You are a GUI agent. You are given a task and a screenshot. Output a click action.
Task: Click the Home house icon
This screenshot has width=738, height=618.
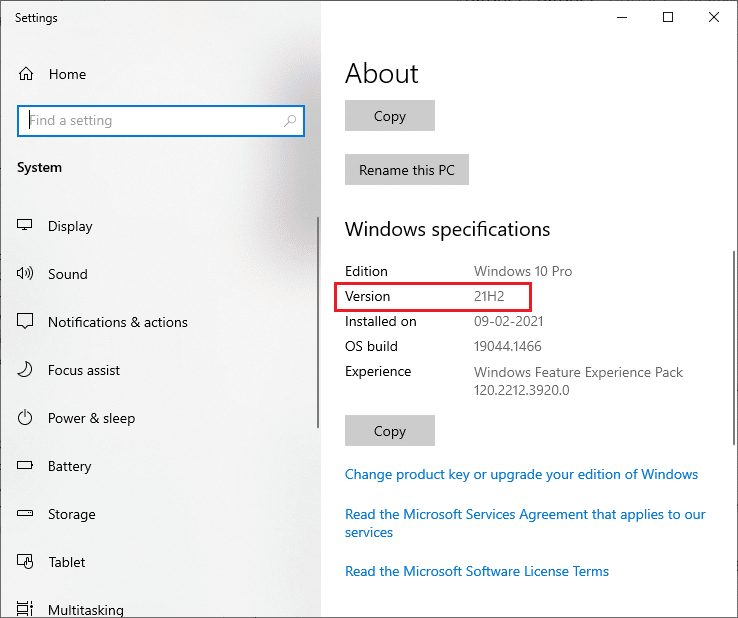tap(26, 74)
